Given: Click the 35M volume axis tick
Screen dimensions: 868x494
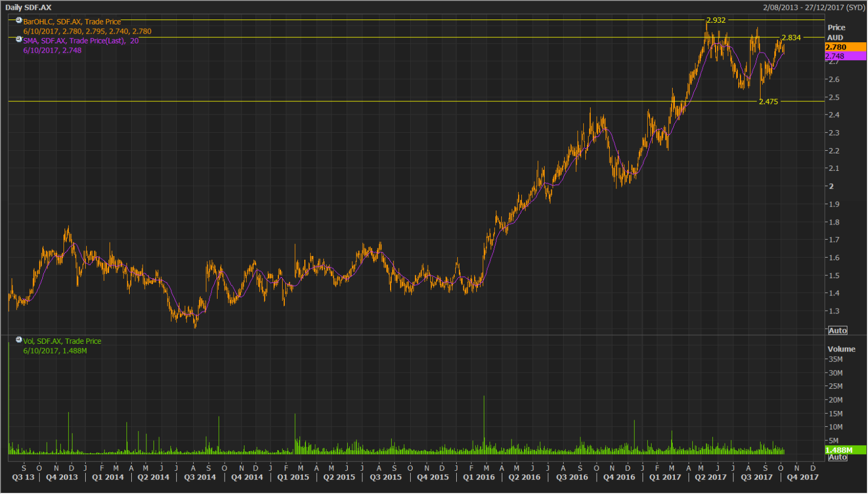Looking at the screenshot, I should click(x=835, y=360).
